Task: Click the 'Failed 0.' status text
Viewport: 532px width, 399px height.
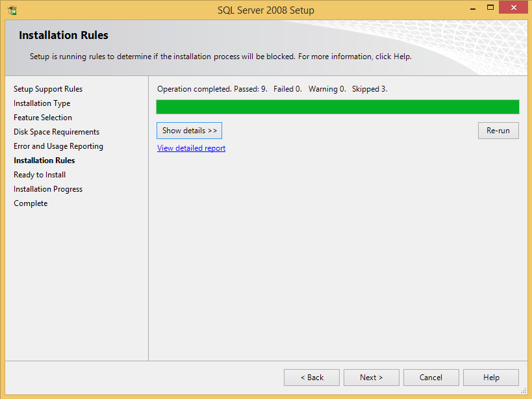Action: [x=288, y=89]
